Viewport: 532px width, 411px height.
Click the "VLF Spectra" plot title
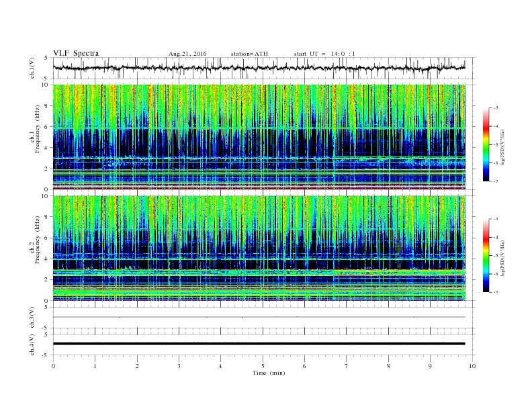pyautogui.click(x=76, y=53)
